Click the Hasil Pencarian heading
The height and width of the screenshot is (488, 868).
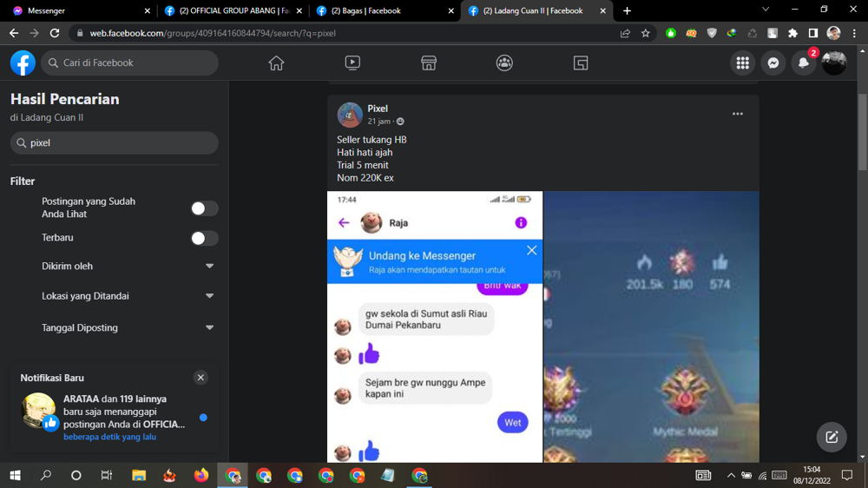click(65, 99)
